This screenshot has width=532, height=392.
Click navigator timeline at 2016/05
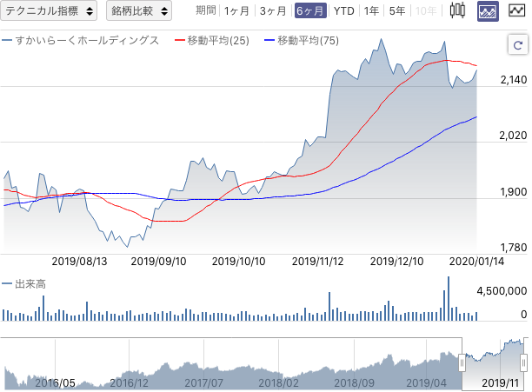(56, 382)
